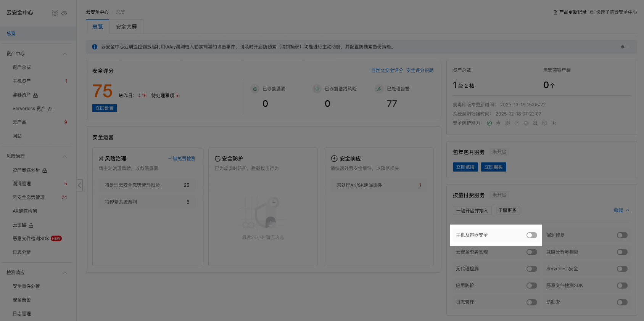Click the 立即处置 button
644x321 pixels.
pos(105,108)
